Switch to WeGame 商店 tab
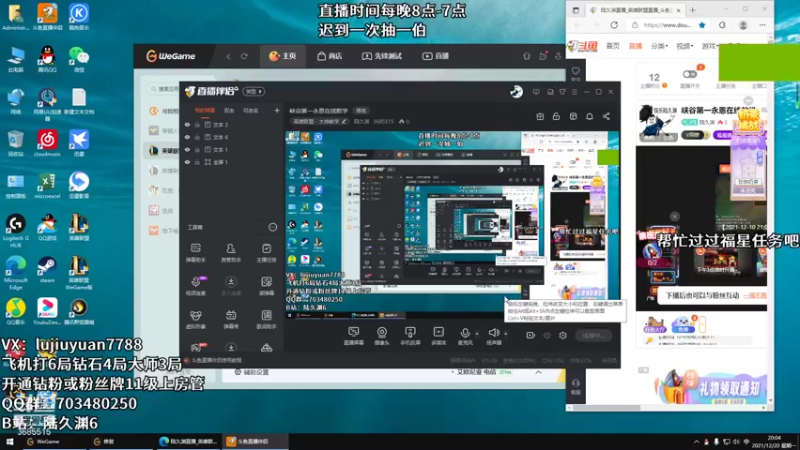800x450 pixels. [330, 56]
